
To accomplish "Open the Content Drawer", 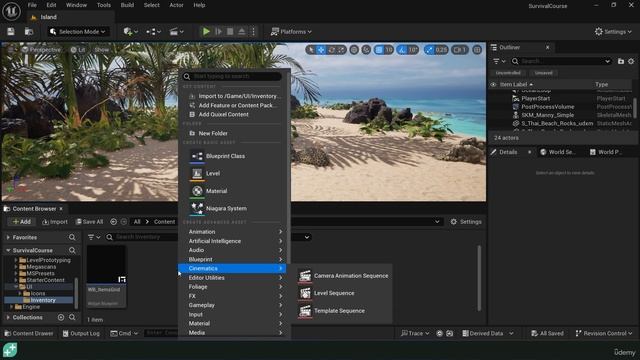I will (29, 333).
